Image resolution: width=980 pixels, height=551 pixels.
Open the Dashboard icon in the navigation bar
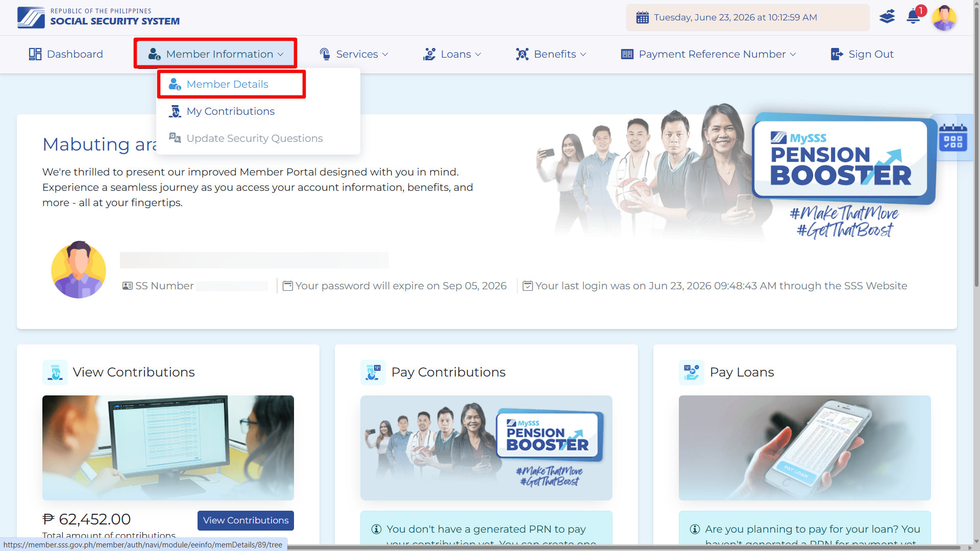point(35,54)
